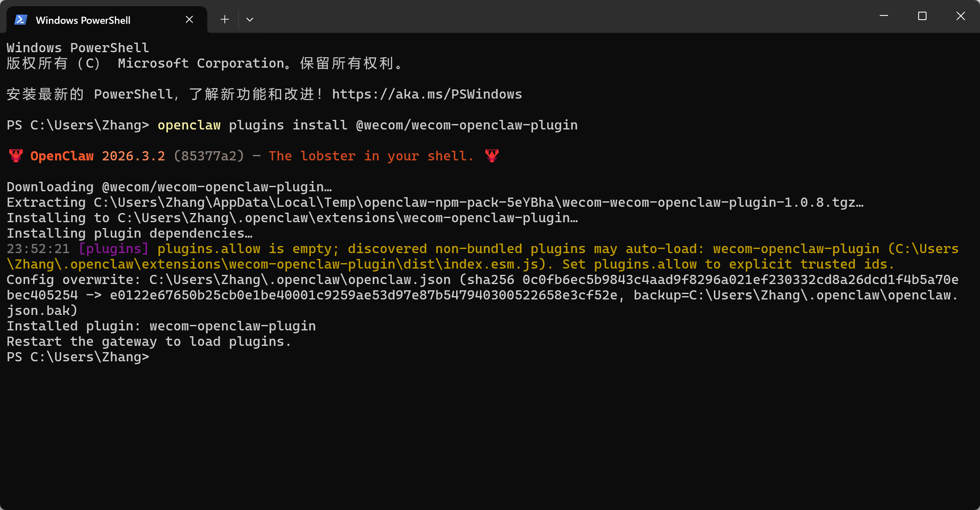Click the commit hash (85377a2)
This screenshot has height=510, width=980.
[209, 156]
